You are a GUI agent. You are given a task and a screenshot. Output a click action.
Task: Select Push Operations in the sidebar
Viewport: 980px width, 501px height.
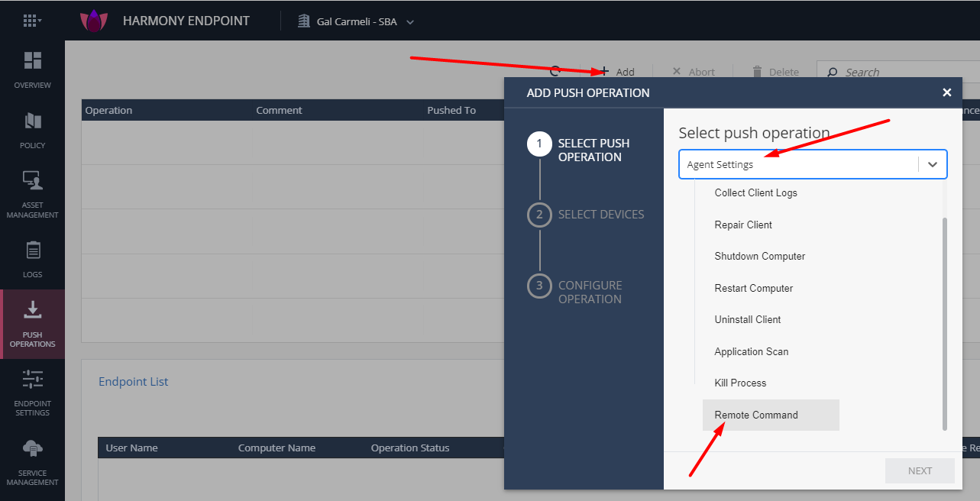click(x=33, y=324)
